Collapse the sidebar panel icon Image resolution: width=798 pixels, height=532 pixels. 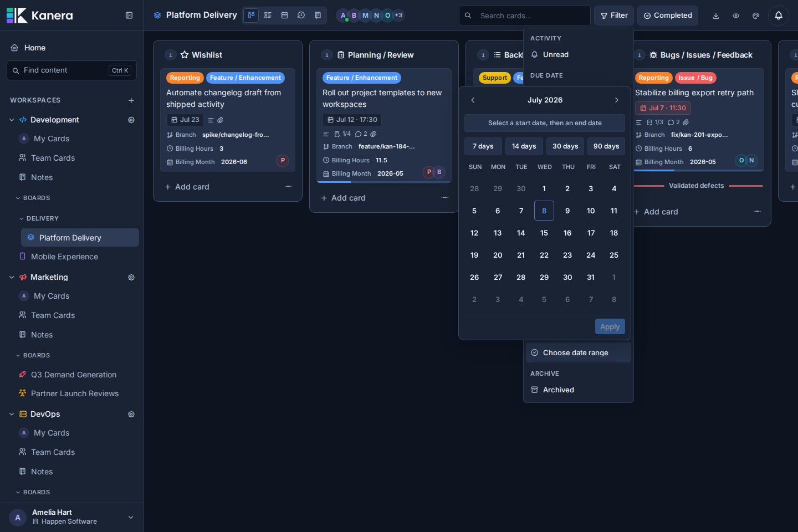point(129,16)
